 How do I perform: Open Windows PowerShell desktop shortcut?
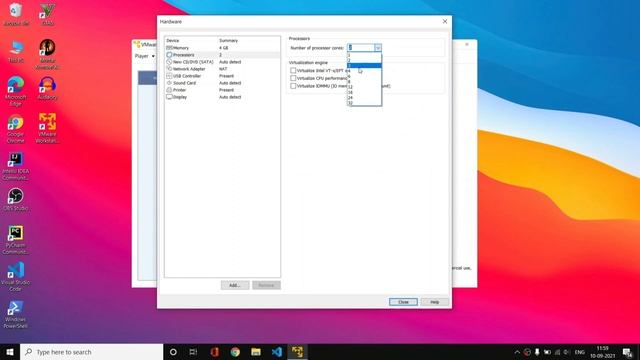(16, 314)
